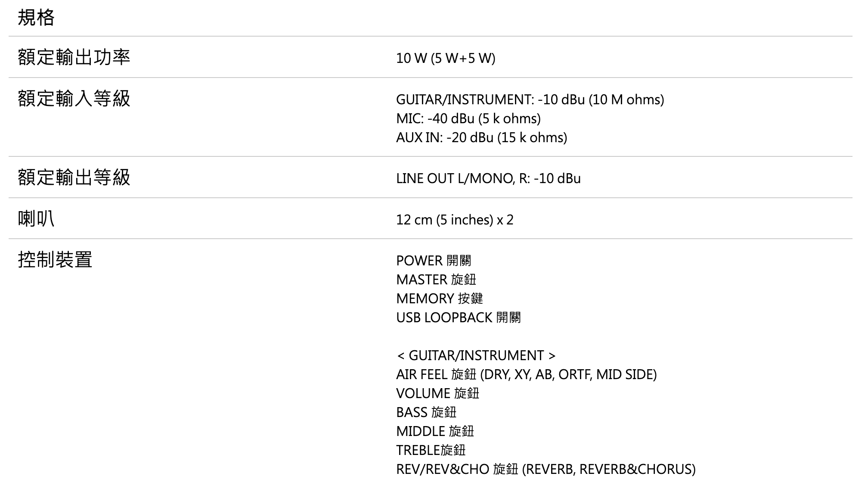Click the MASTER 旋鈕 line
This screenshot has height=492, width=868.
click(436, 280)
